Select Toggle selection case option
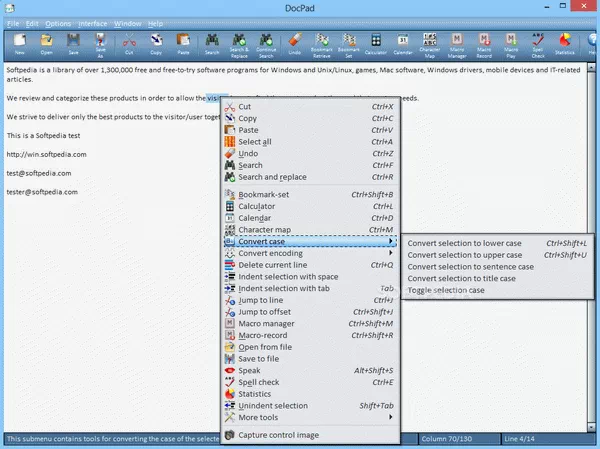This screenshot has height=449, width=600. coord(446,290)
